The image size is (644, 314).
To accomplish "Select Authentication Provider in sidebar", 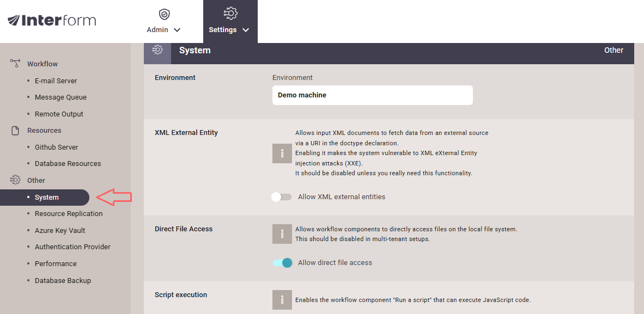I will coord(72,247).
